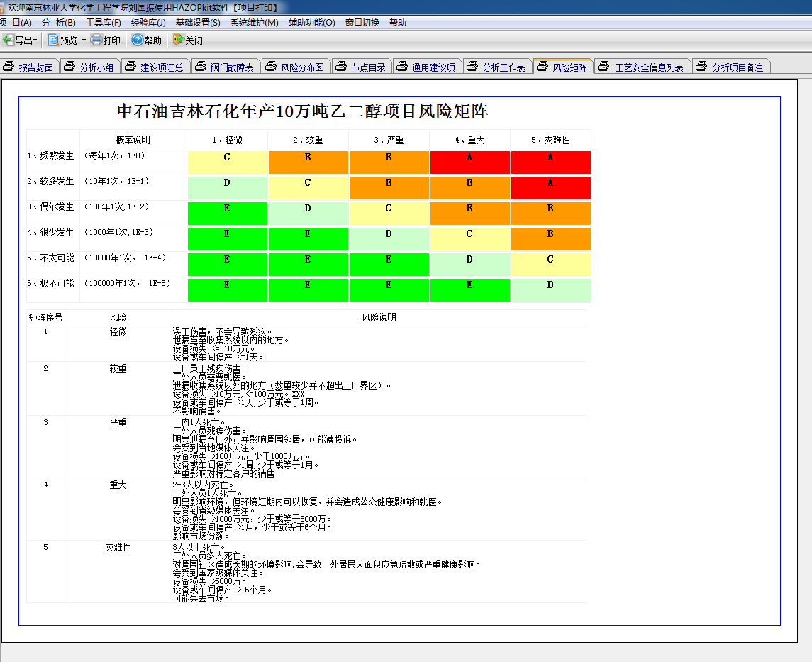Click the (1000年1次, 1E-3) probability text
This screenshot has width=812, height=662.
point(119,232)
